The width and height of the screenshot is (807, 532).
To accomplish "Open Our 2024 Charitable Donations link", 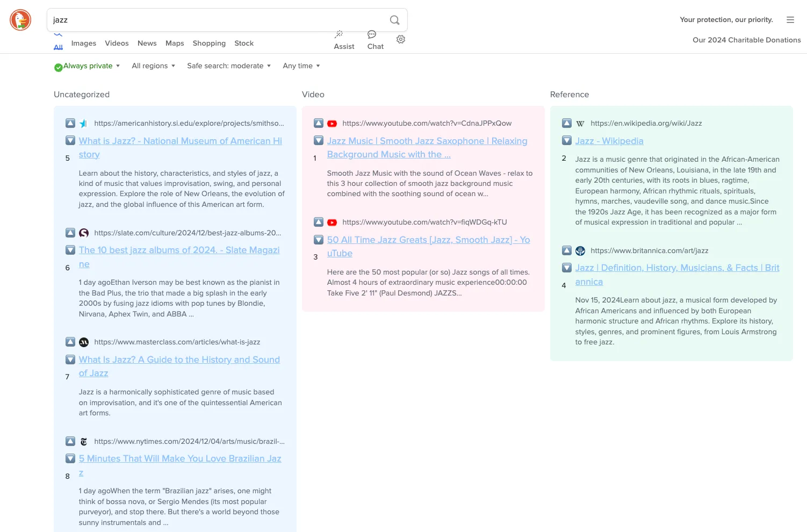I will (x=746, y=40).
